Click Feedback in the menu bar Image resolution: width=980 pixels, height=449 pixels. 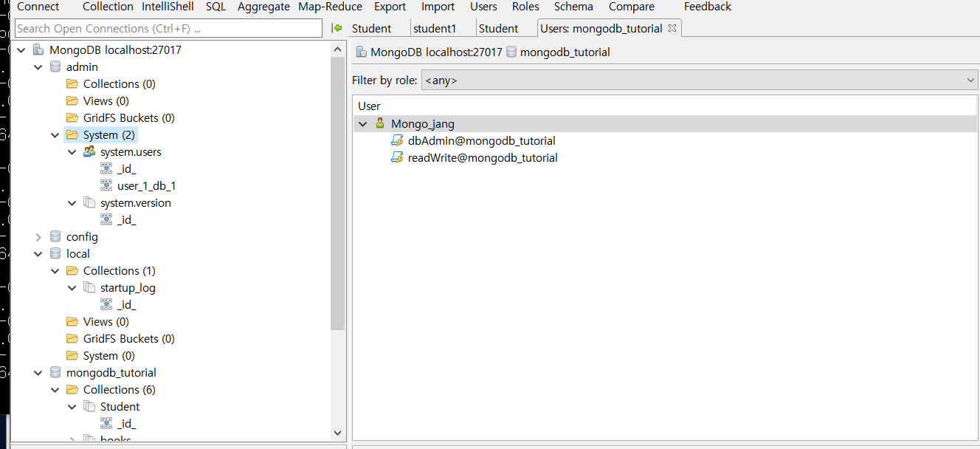[x=706, y=7]
